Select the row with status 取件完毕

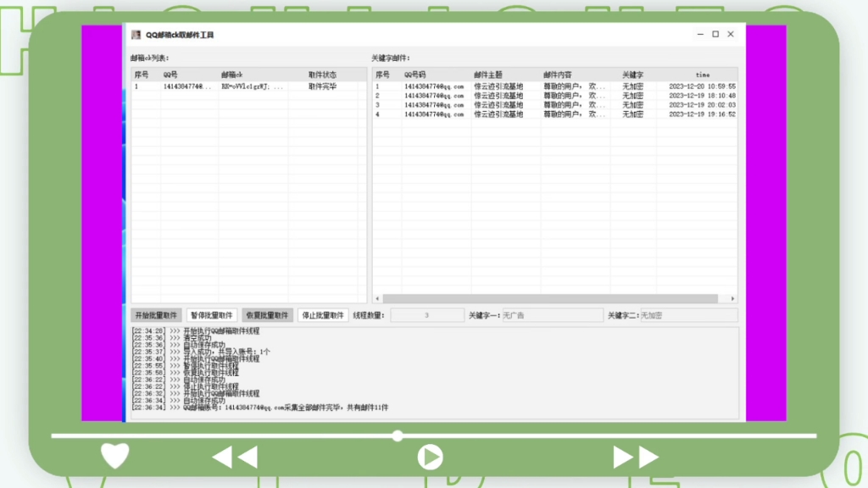[248, 87]
